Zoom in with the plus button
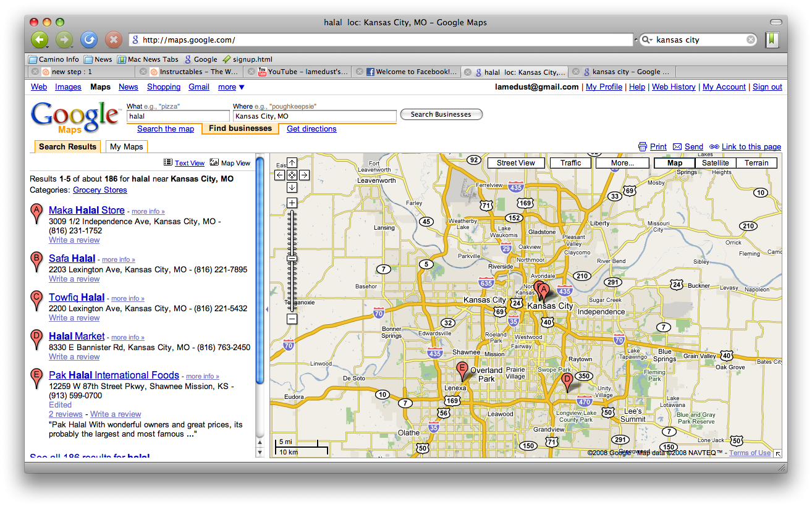 click(292, 203)
